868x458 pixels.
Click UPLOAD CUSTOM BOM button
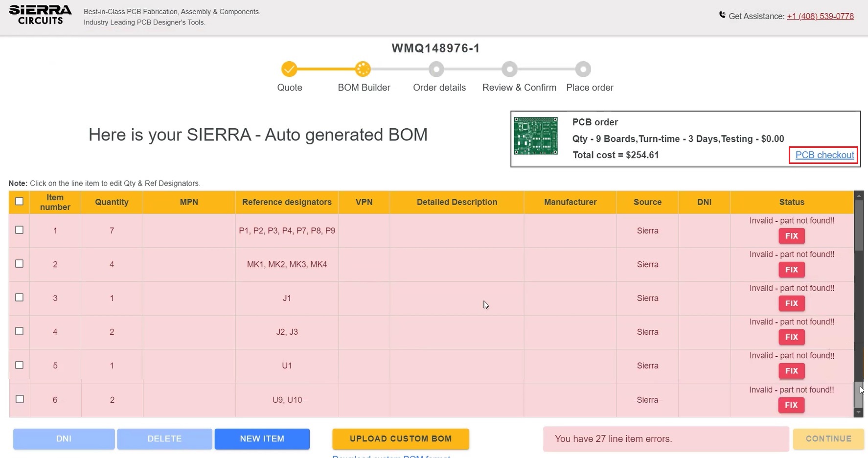(401, 439)
